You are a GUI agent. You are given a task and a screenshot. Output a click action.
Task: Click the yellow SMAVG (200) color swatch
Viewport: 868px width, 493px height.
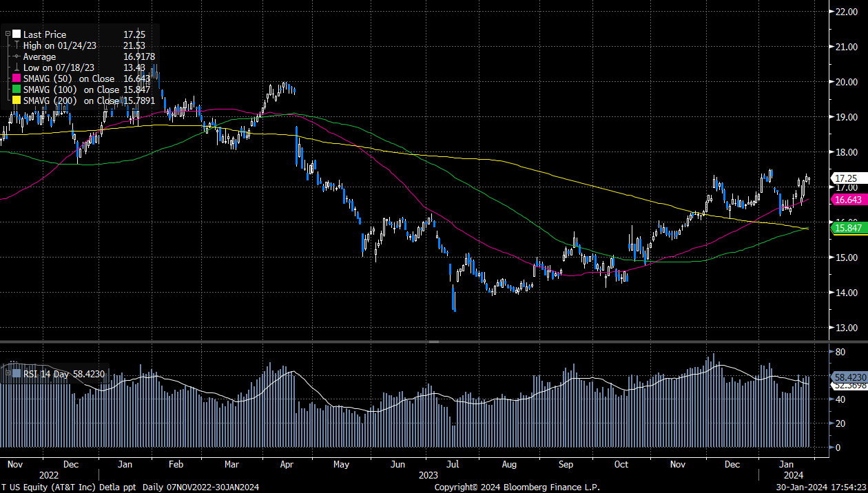click(17, 101)
